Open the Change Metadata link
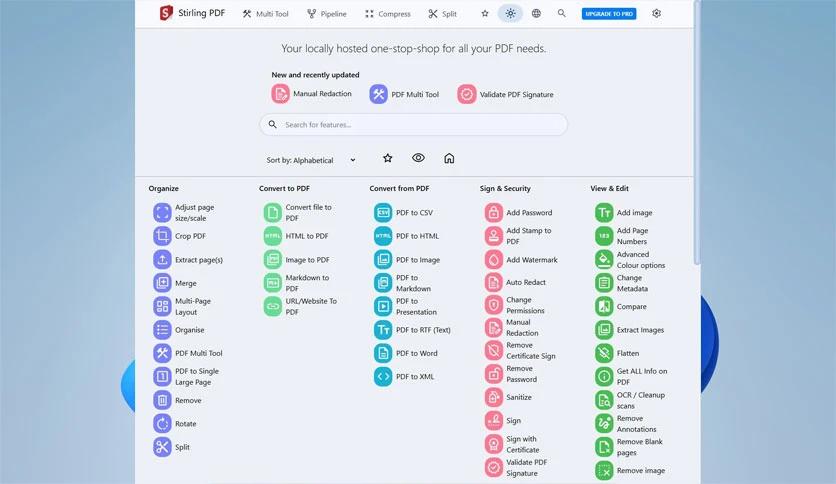This screenshot has width=836, height=484. tap(622, 283)
